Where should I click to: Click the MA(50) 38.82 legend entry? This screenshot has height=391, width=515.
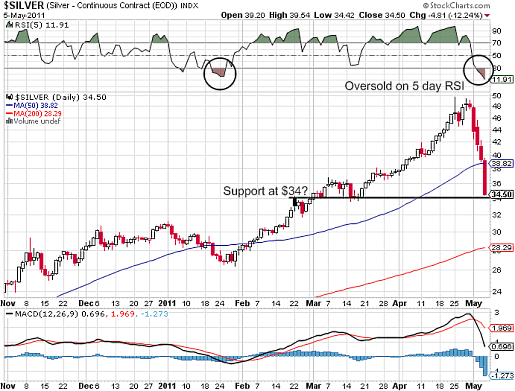pyautogui.click(x=36, y=106)
